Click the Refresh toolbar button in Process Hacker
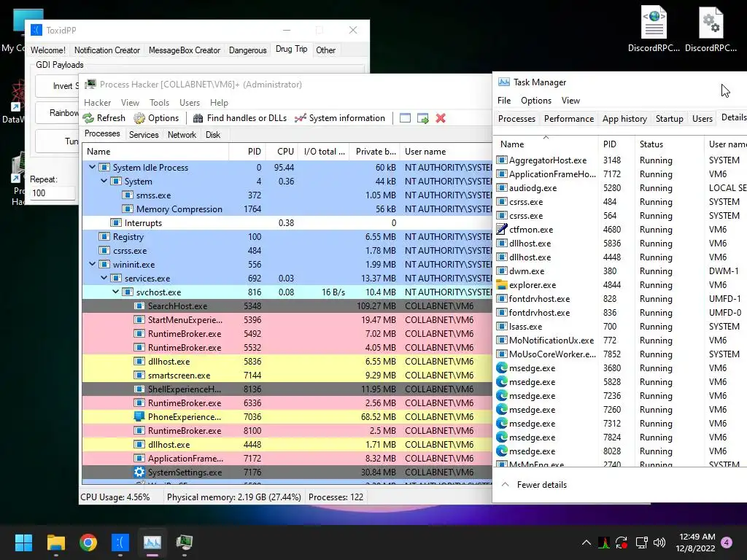This screenshot has width=747, height=560. [x=104, y=118]
